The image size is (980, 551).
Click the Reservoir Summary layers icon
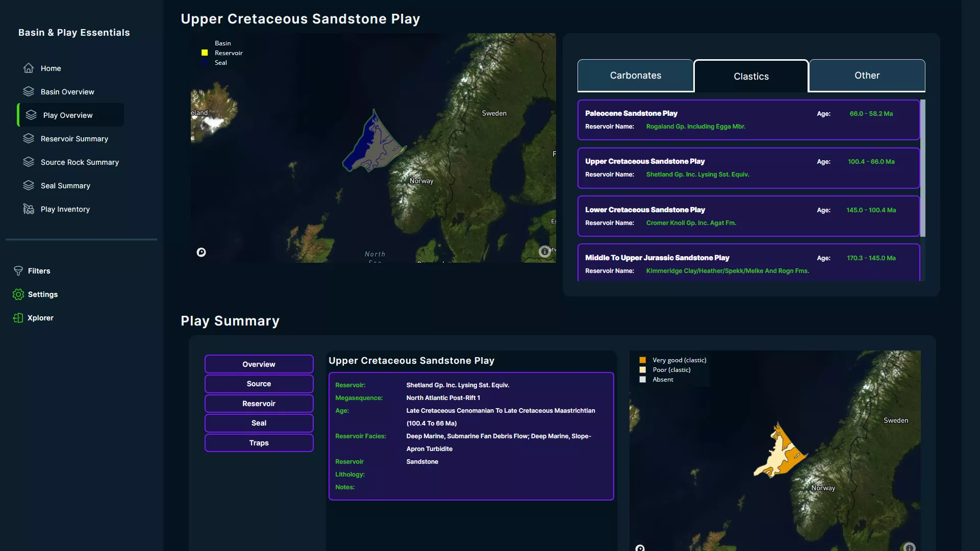pos(29,139)
